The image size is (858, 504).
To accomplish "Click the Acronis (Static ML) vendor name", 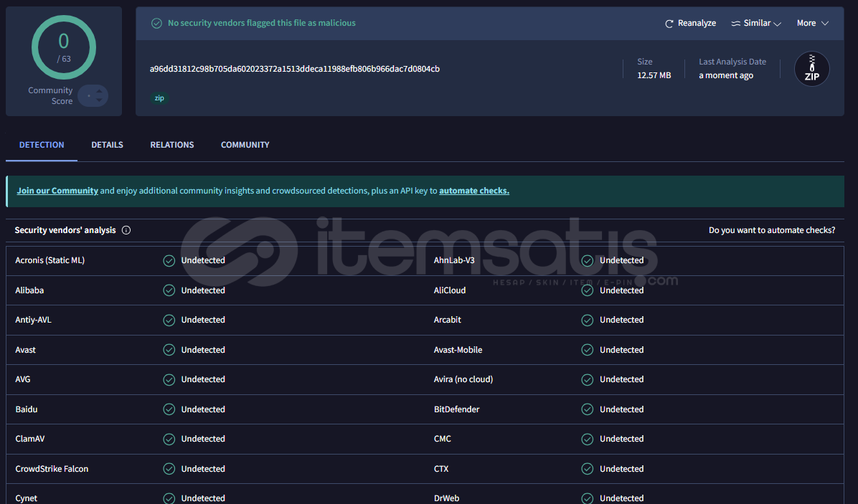I will click(x=49, y=261).
